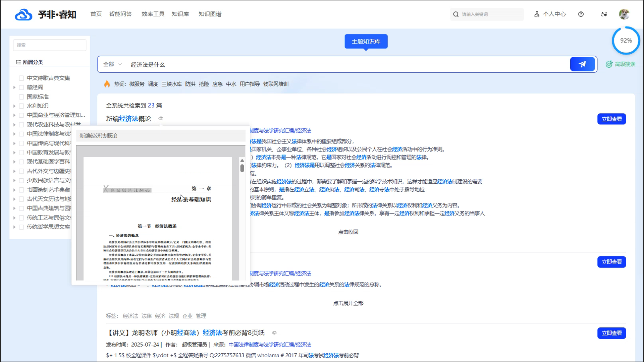Click first 立即查看 button
This screenshot has height=362, width=644.
click(611, 119)
